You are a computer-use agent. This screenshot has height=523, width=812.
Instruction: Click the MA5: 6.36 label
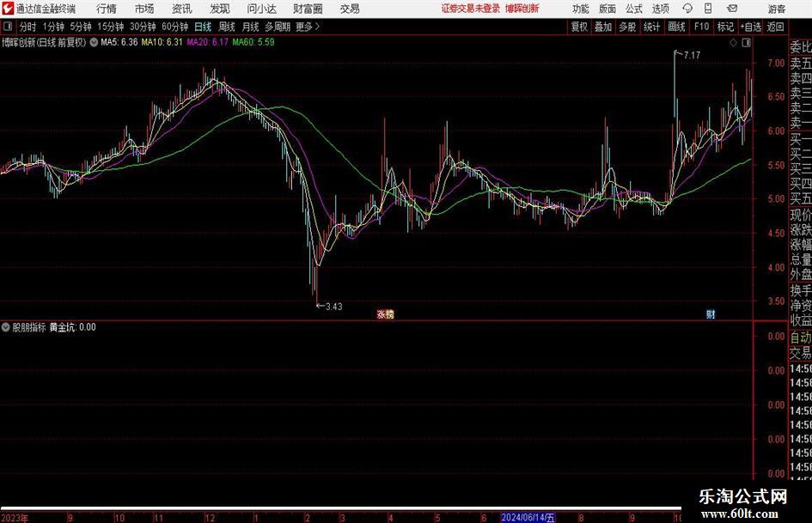click(119, 42)
